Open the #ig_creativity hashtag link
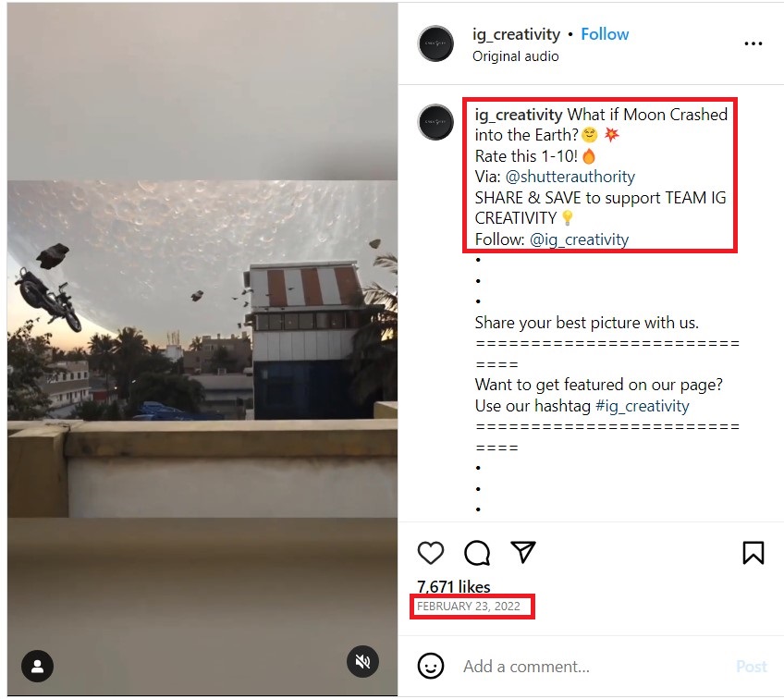The height and width of the screenshot is (699, 784). click(x=642, y=406)
